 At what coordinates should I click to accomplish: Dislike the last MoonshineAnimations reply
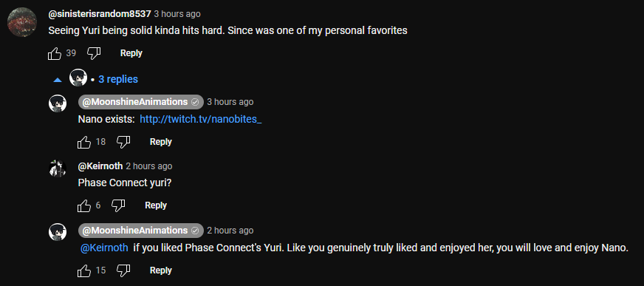pyautogui.click(x=123, y=270)
